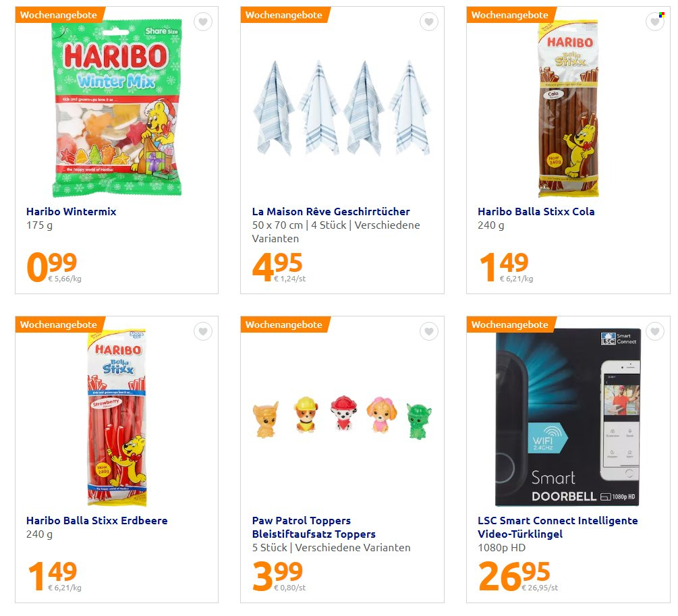The width and height of the screenshot is (678, 616).
Task: Open Haribo Wintermix product title link
Action: pyautogui.click(x=72, y=212)
